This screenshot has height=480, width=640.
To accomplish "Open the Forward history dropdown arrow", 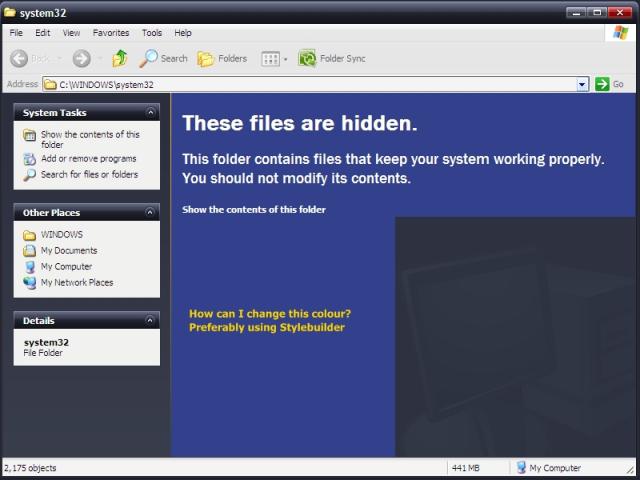I will 100,59.
